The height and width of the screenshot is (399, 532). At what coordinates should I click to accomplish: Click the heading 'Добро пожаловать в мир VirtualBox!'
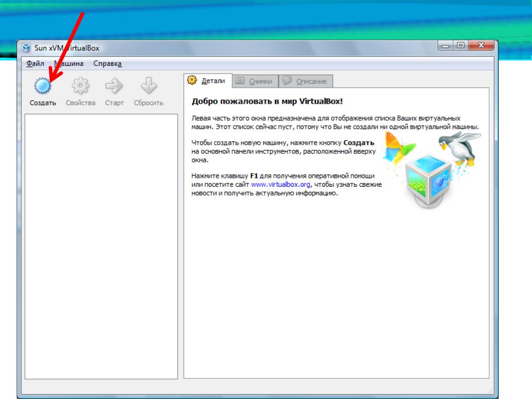pos(267,101)
